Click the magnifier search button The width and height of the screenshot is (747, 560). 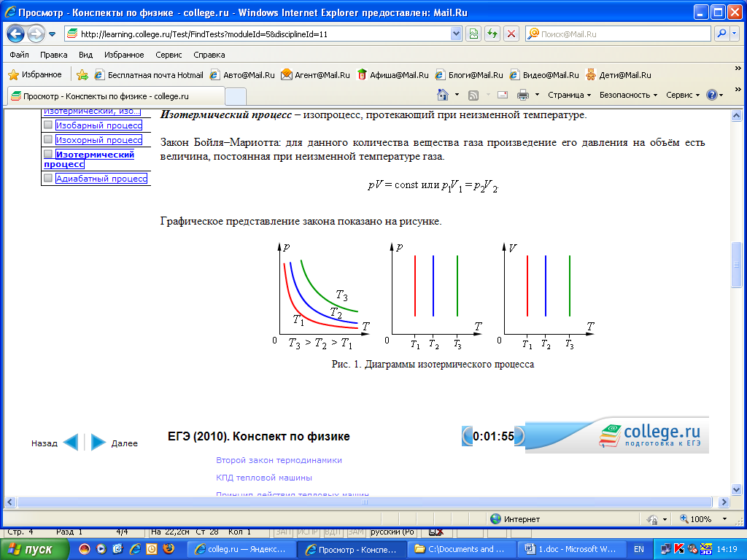tap(721, 34)
